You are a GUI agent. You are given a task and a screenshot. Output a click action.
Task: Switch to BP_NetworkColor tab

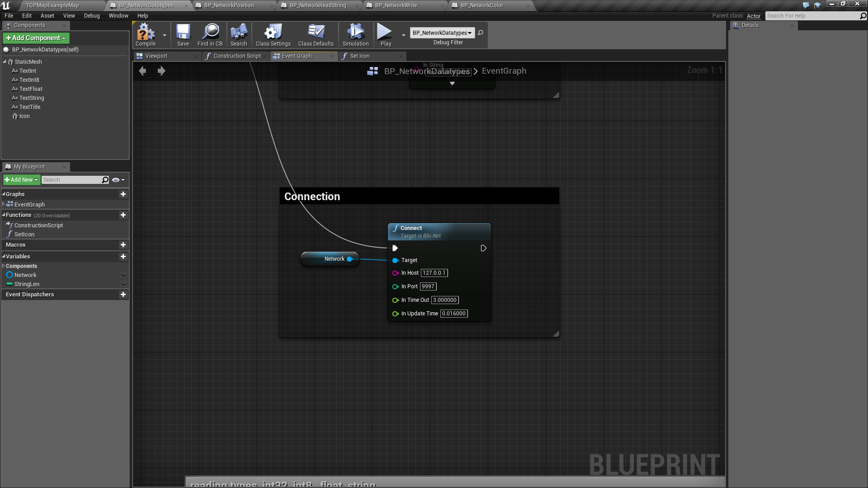tap(481, 5)
